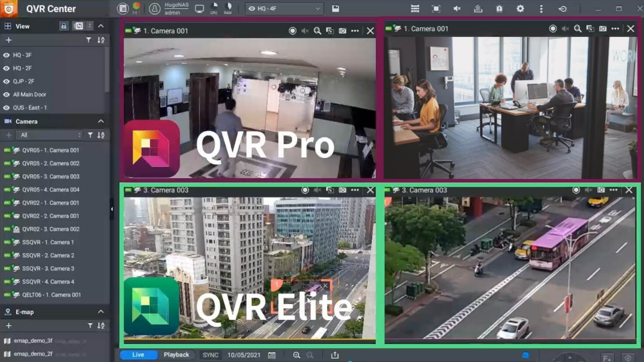Toggle visibility of QUS - East - 1 view
The image size is (644, 362).
pos(6,108)
